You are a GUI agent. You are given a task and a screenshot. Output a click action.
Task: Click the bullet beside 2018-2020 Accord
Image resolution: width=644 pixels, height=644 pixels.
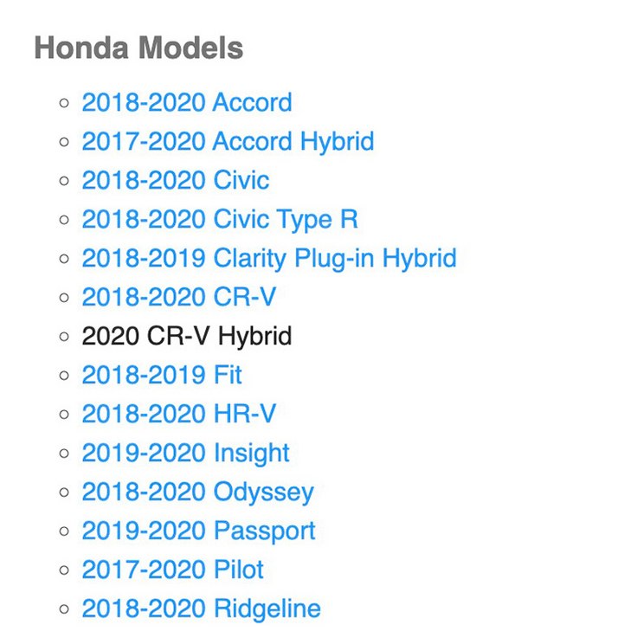(64, 103)
